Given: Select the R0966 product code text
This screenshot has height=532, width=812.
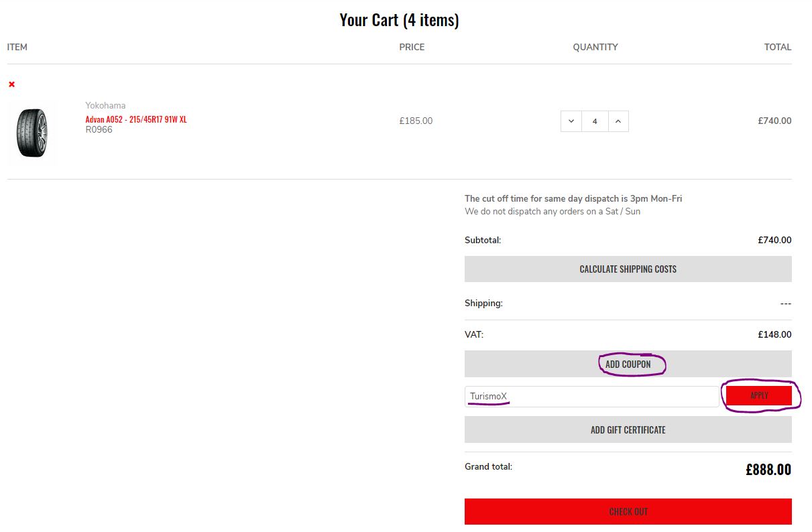Looking at the screenshot, I should pos(99,130).
